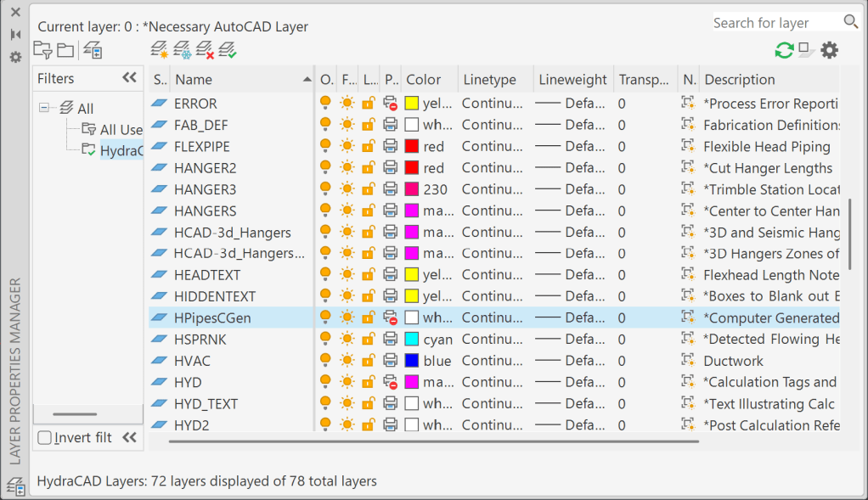Click the green Refresh icon

(784, 50)
